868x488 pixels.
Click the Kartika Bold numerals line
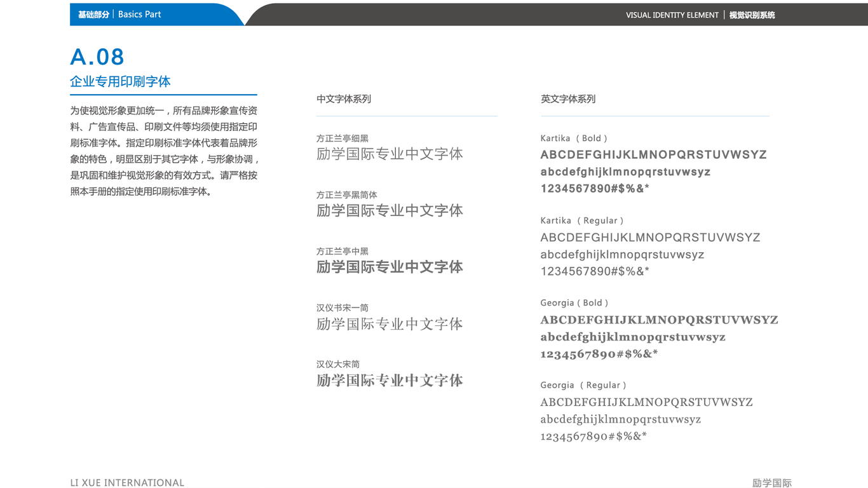coord(595,189)
